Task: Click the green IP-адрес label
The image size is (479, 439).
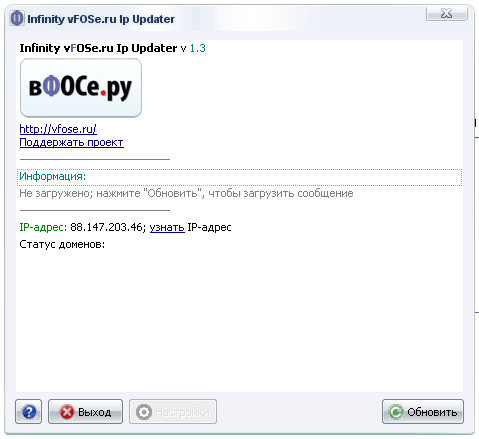Action: (43, 227)
